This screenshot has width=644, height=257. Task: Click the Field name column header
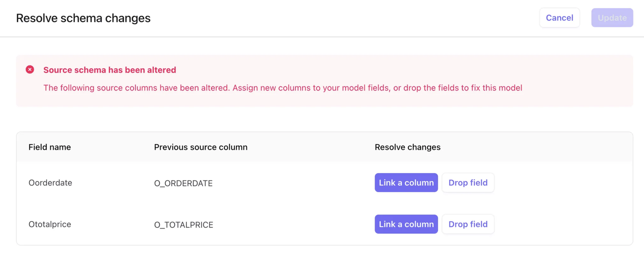point(50,147)
